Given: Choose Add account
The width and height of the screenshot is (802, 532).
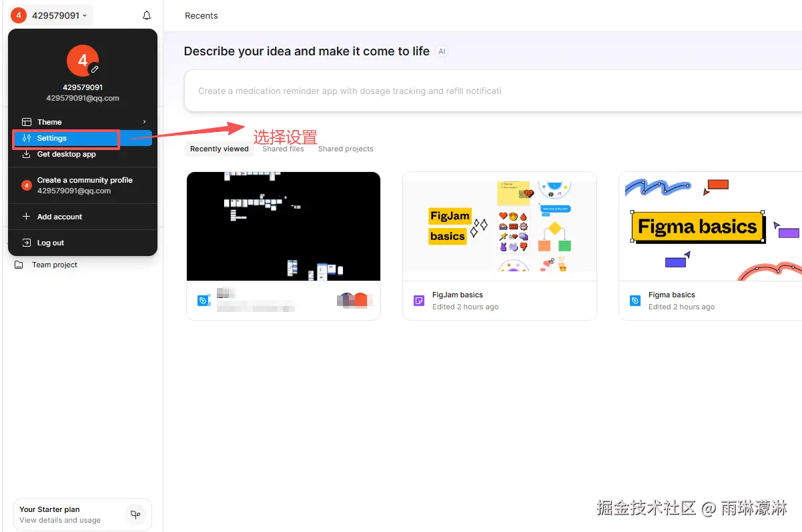Looking at the screenshot, I should click(83, 217).
